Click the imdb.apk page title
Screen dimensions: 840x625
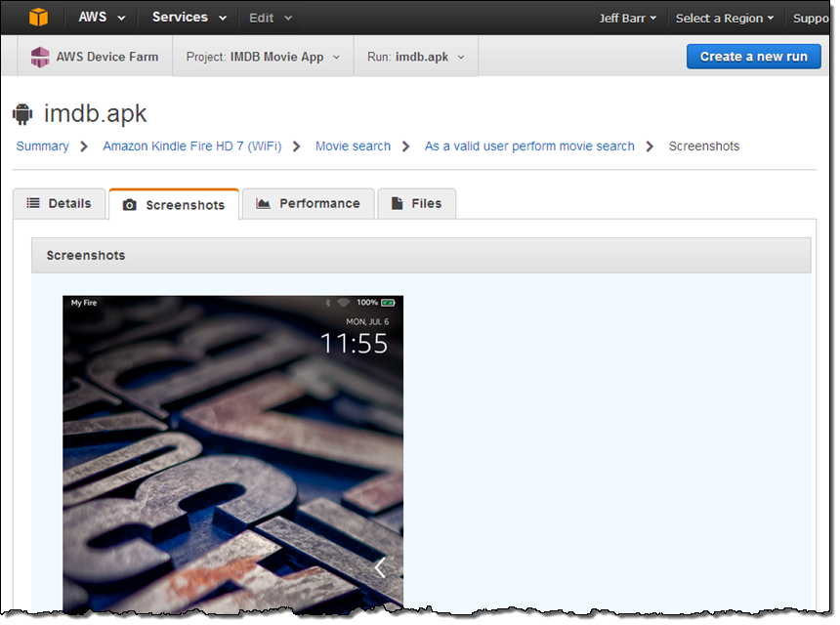95,113
